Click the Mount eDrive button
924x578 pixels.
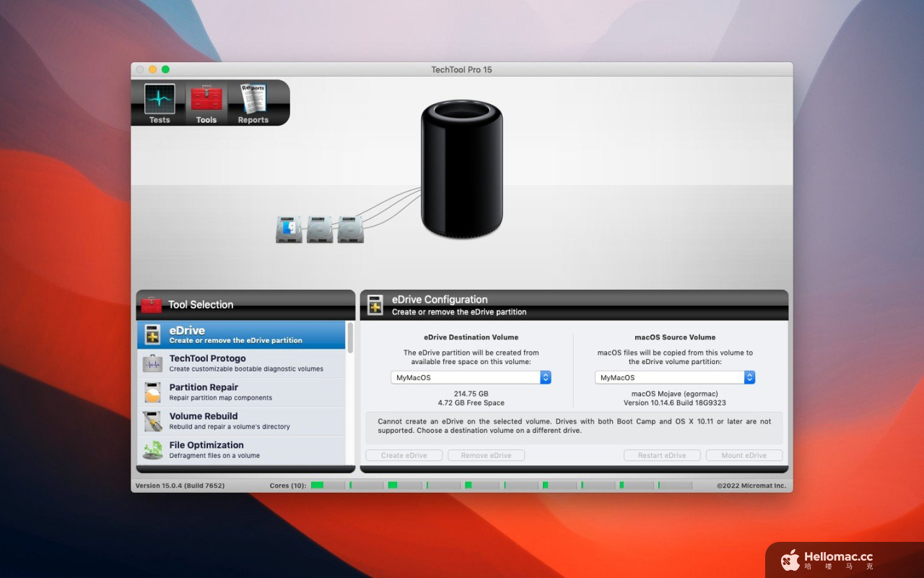pyautogui.click(x=744, y=455)
